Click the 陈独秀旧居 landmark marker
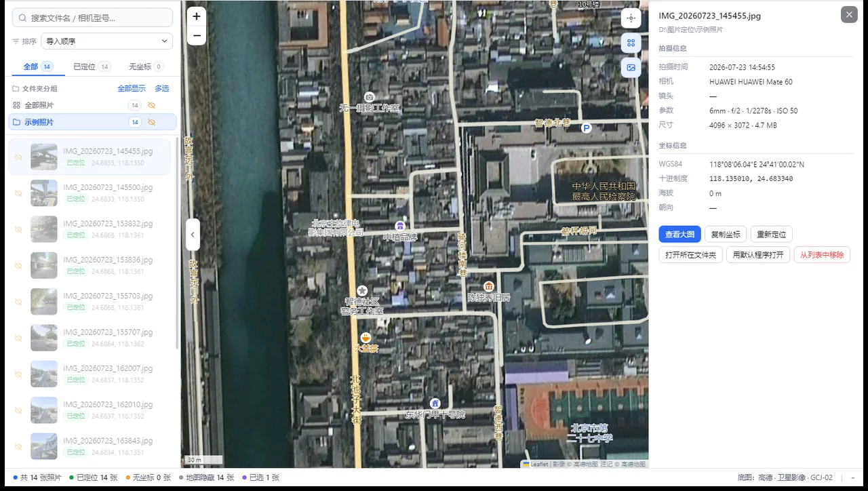The height and width of the screenshot is (491, 868). (x=488, y=286)
